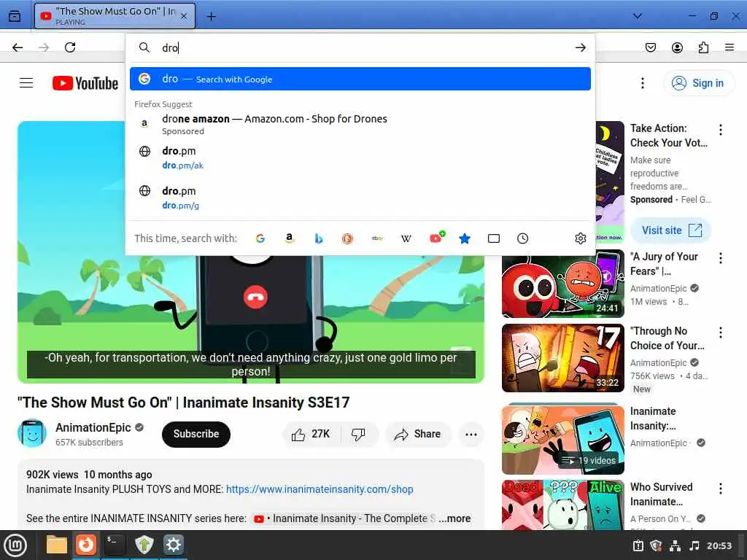Select the dro.pm/ak suggestion
The image size is (747, 560).
click(x=360, y=157)
